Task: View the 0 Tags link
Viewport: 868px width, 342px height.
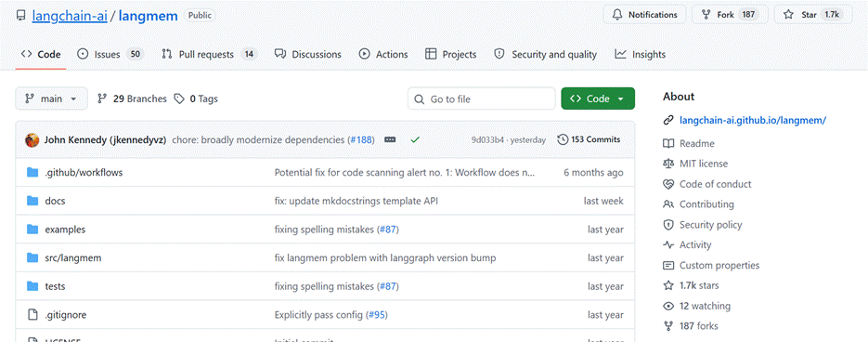Action: tap(195, 99)
